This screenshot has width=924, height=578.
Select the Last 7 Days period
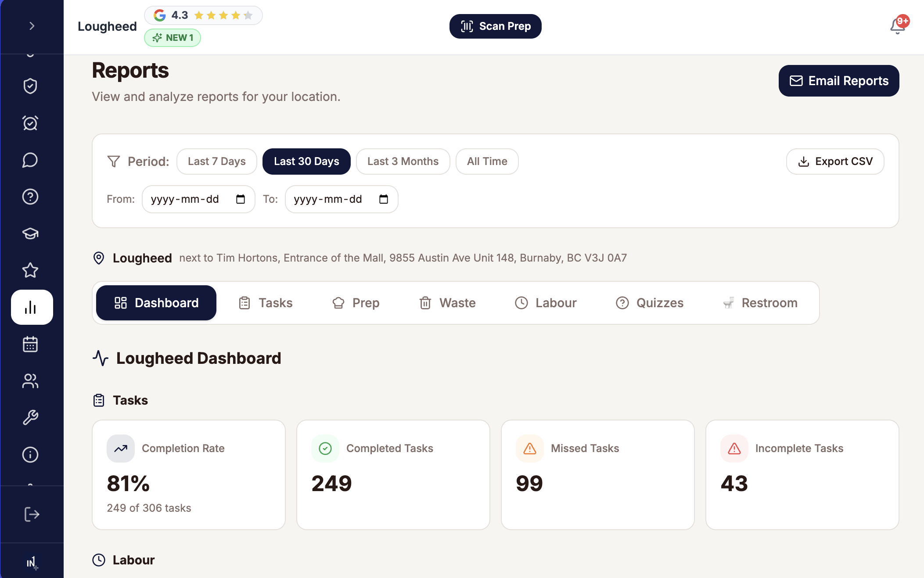pyautogui.click(x=216, y=162)
